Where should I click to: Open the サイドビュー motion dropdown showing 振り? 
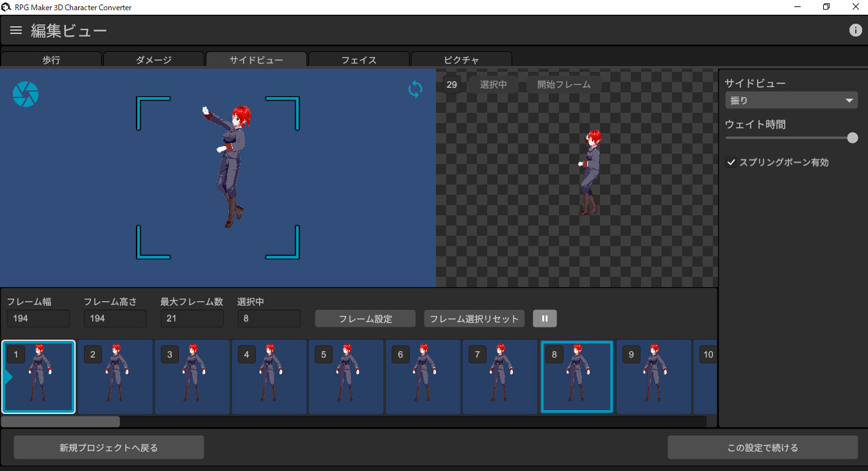(x=791, y=100)
